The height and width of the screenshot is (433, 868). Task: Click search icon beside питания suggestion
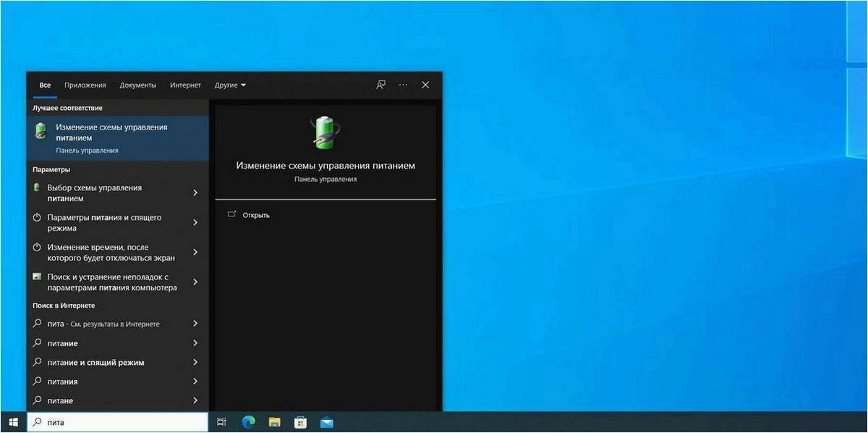pyautogui.click(x=38, y=381)
